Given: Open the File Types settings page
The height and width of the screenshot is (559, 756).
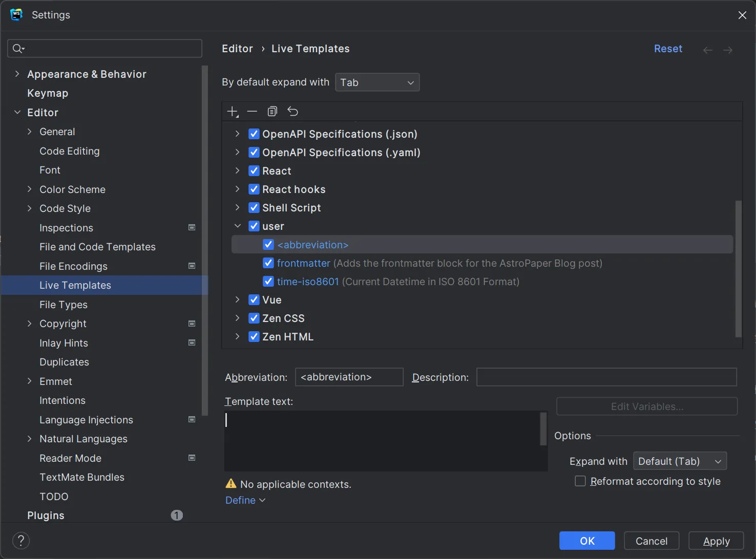Looking at the screenshot, I should [64, 305].
